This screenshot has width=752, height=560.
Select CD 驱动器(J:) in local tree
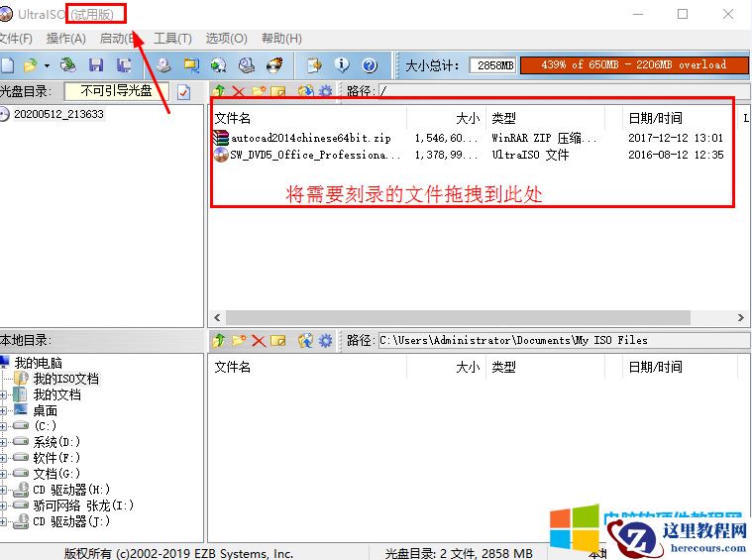(x=71, y=521)
